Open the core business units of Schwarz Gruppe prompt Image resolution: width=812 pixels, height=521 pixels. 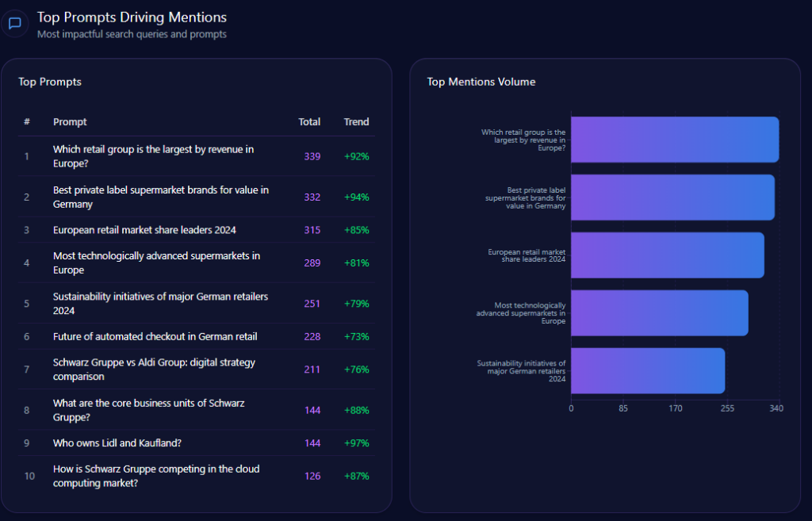coord(148,410)
